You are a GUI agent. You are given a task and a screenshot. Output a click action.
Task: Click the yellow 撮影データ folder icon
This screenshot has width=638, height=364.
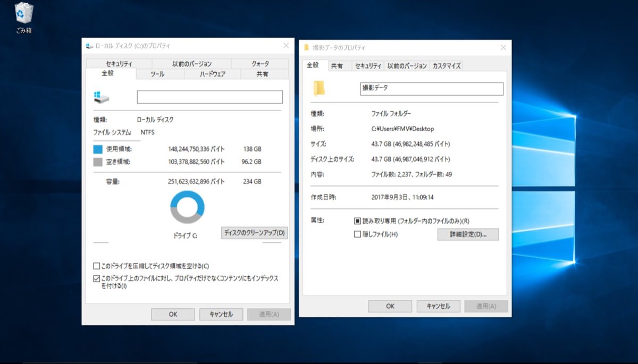click(x=319, y=88)
